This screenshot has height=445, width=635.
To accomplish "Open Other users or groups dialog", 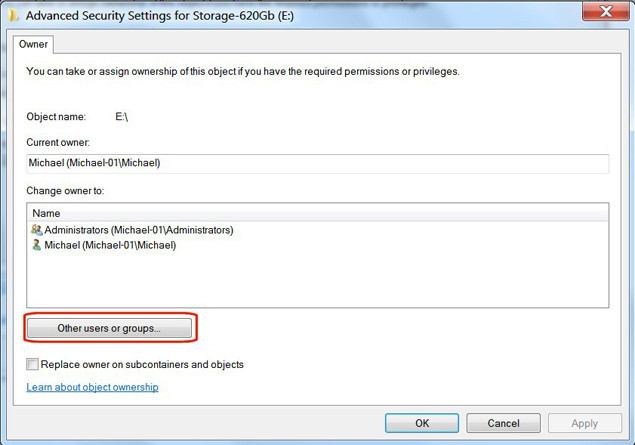I will [x=109, y=328].
